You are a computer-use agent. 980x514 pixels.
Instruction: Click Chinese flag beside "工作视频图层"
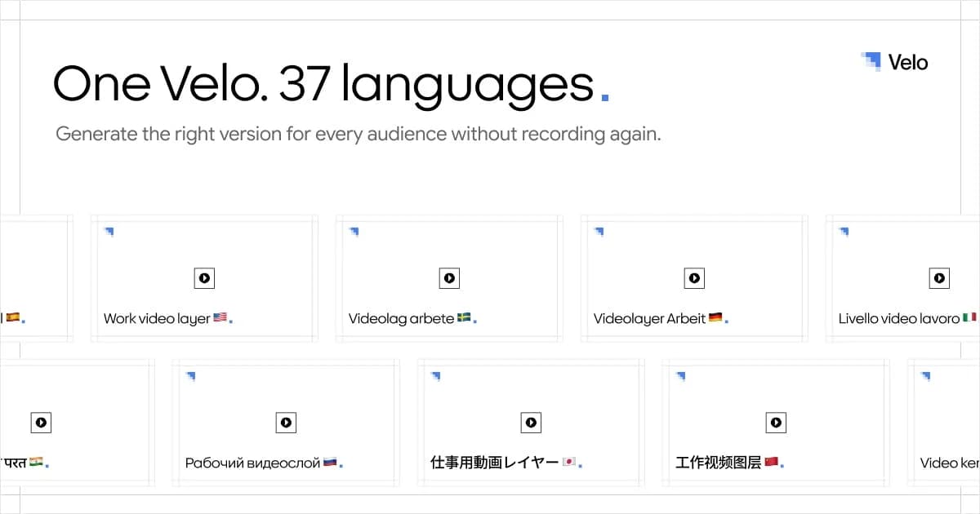771,463
